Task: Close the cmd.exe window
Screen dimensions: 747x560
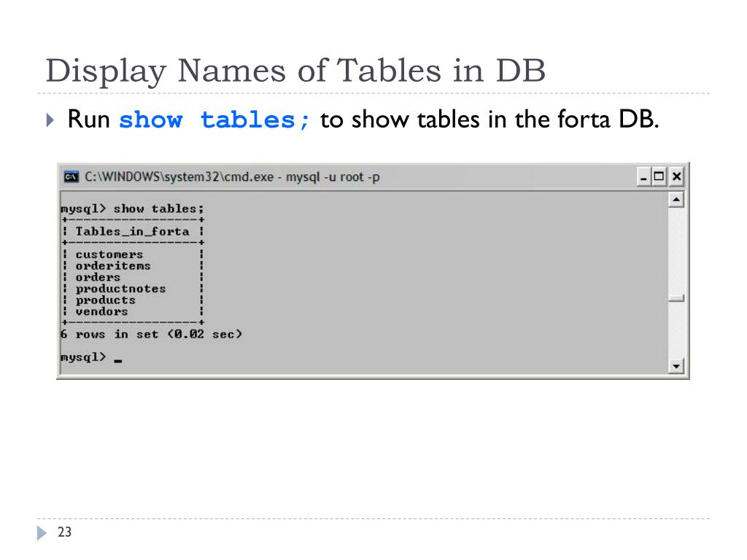Action: coord(676,176)
